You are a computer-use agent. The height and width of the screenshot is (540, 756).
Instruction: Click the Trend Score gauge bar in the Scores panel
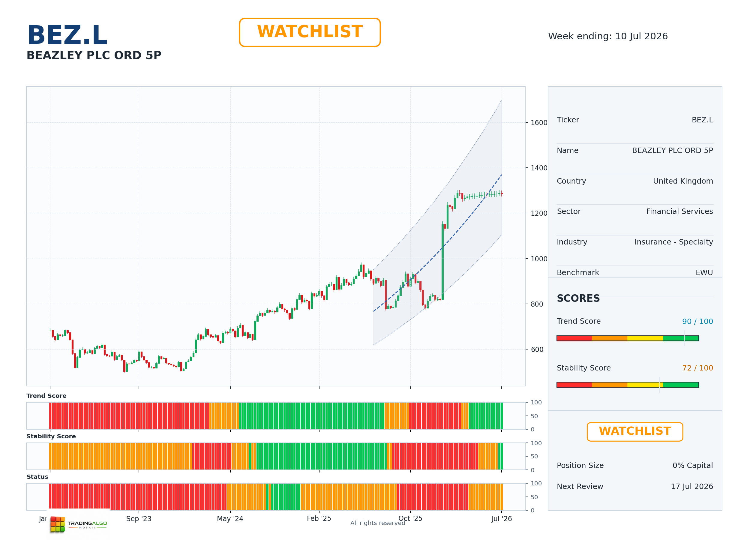coord(628,338)
